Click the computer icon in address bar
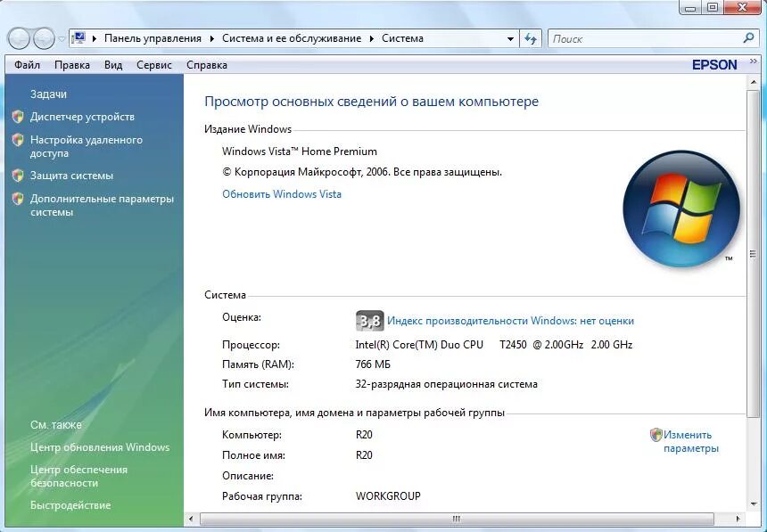This screenshot has height=532, width=767. (78, 38)
